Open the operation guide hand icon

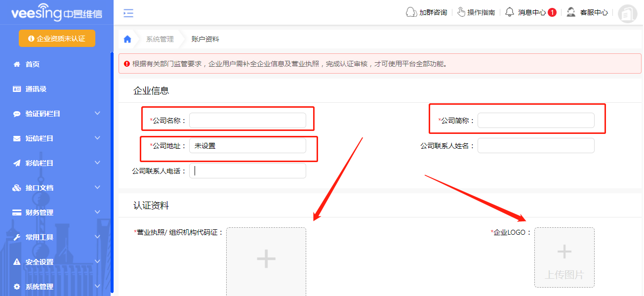(x=461, y=12)
